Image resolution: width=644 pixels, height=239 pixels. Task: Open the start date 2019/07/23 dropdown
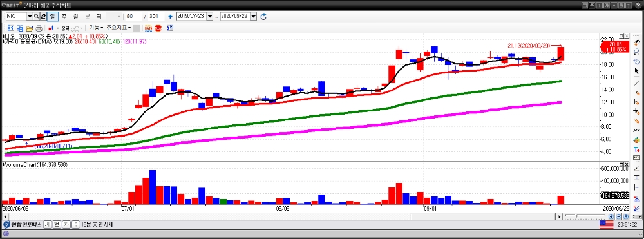[210, 16]
